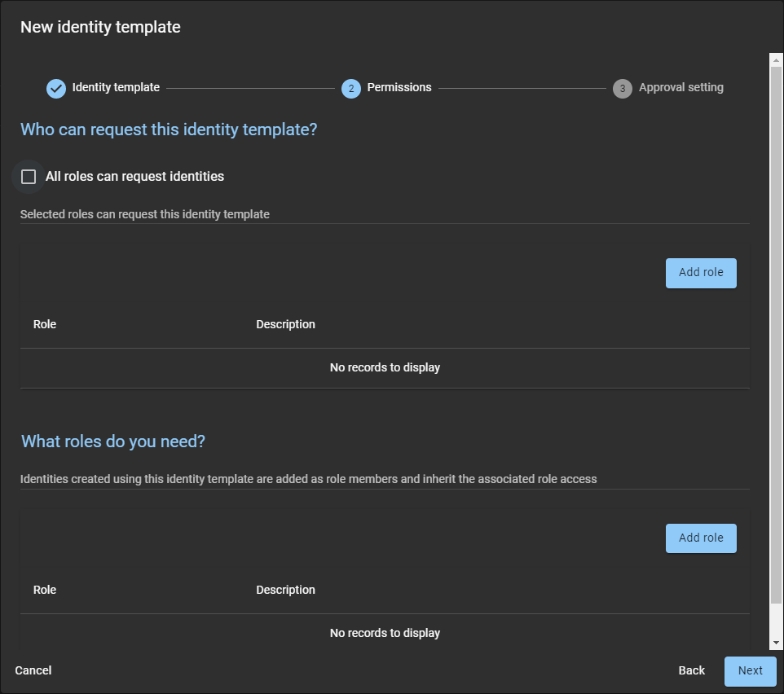Click the number 3 circle for Approval setting
This screenshot has width=784, height=694.
(623, 88)
